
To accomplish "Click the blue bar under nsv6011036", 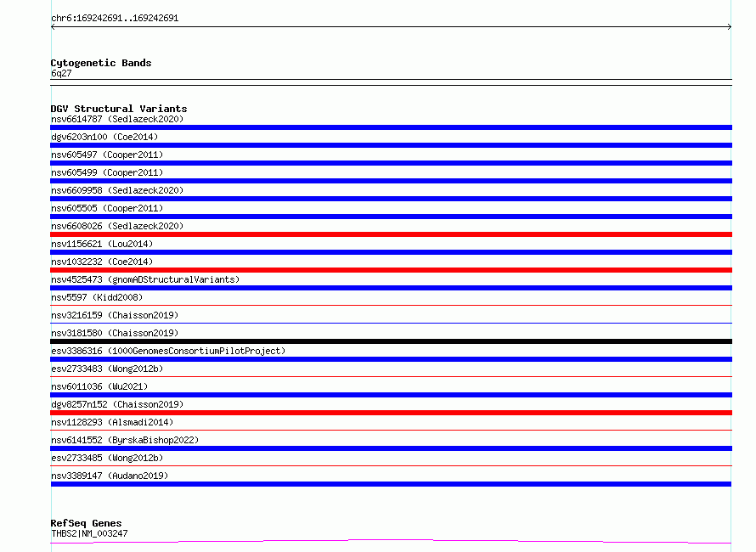I will coord(391,395).
